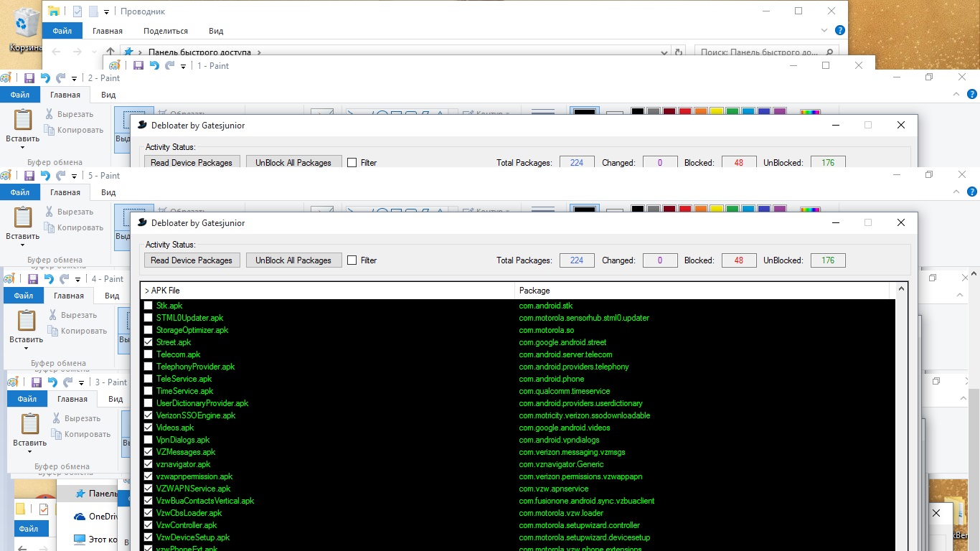Click Копировать in the 3 - Paint window

click(x=80, y=434)
